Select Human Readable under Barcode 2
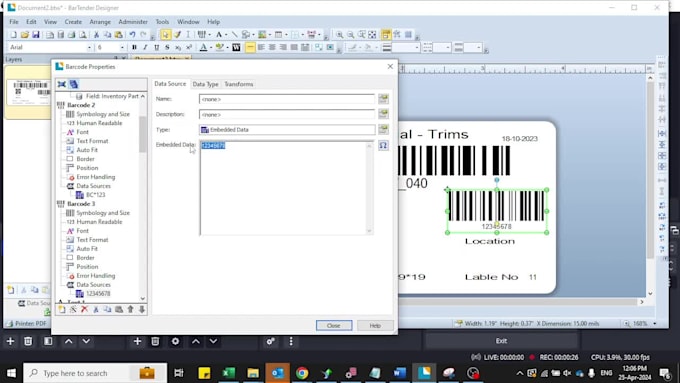 coord(99,123)
